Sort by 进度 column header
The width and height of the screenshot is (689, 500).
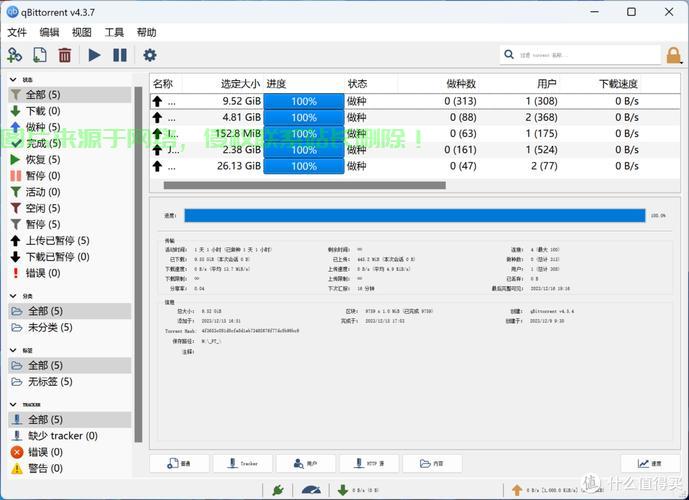point(304,83)
